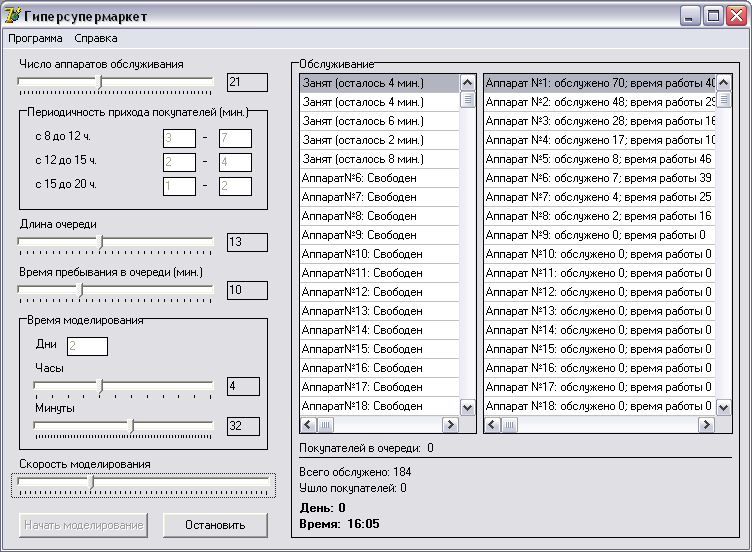Viewport: 752px width, 552px height.
Task: Click the disabled Начать моделирование button
Action: pos(83,525)
